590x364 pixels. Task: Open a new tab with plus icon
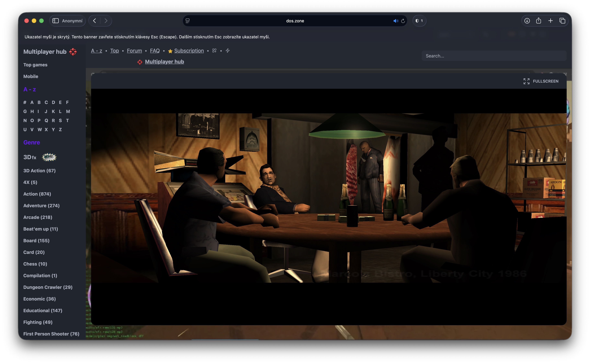550,21
